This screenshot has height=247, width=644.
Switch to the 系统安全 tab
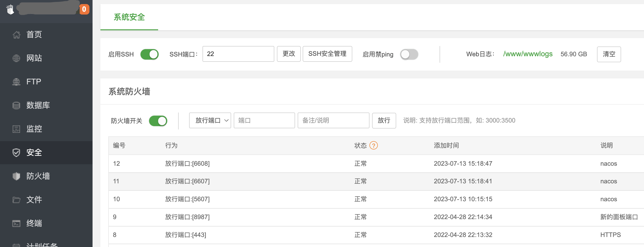pyautogui.click(x=129, y=17)
